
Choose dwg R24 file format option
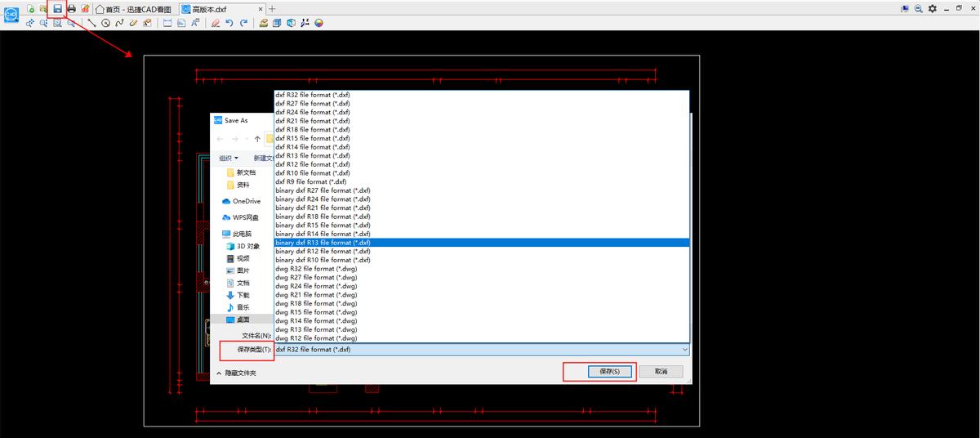(482, 286)
